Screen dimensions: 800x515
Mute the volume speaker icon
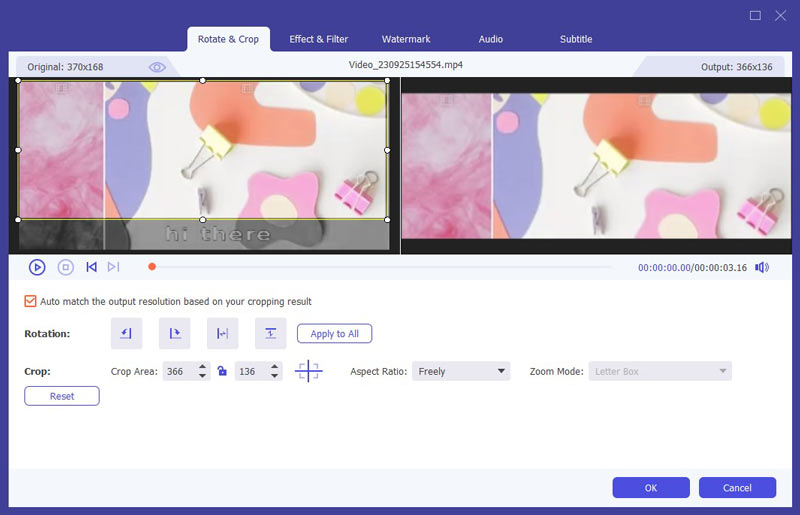tap(762, 267)
